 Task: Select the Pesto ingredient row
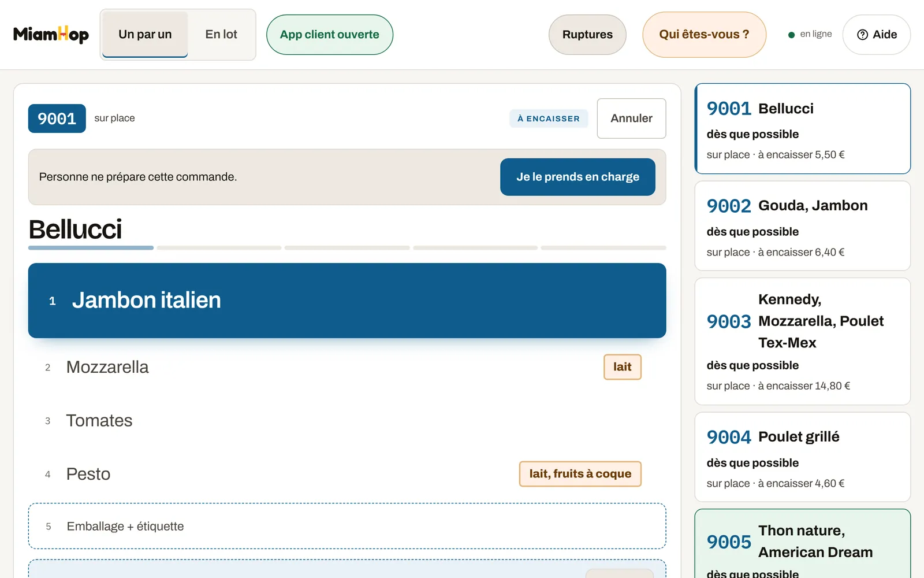[x=347, y=474]
